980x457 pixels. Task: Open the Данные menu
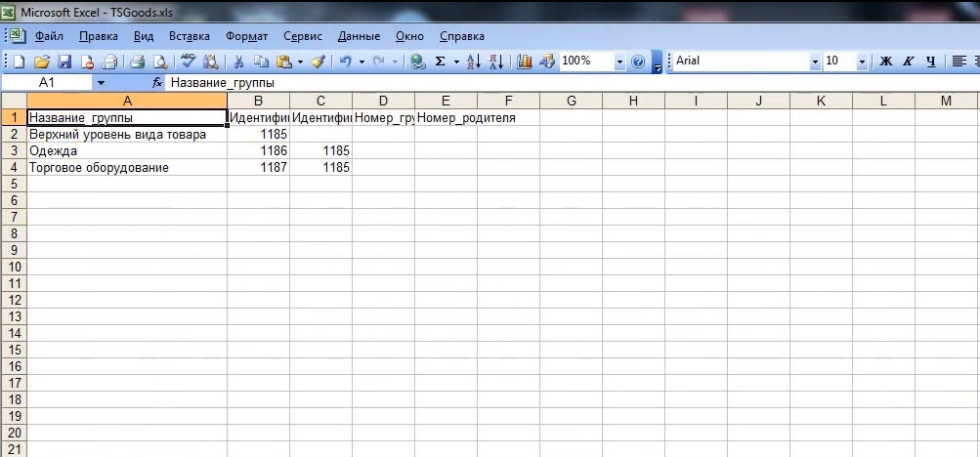(359, 36)
